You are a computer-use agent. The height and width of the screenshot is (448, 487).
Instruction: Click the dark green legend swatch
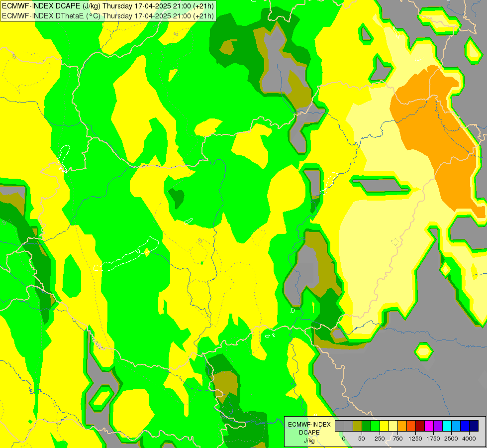(367, 426)
